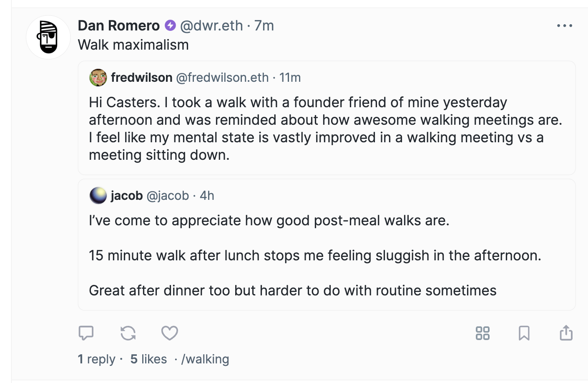View the 1 reply link

point(97,359)
